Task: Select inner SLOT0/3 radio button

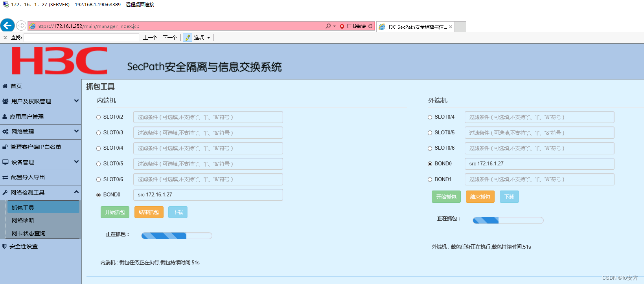Action: click(x=99, y=133)
